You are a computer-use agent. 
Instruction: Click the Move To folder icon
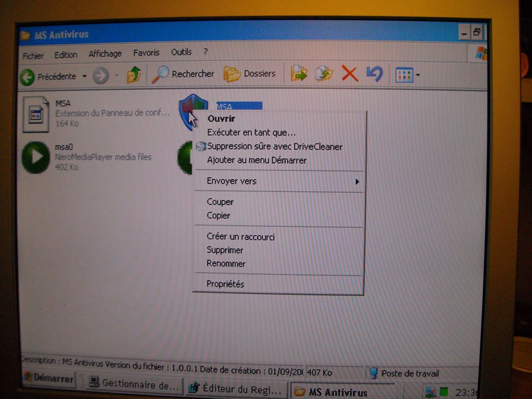tap(299, 73)
